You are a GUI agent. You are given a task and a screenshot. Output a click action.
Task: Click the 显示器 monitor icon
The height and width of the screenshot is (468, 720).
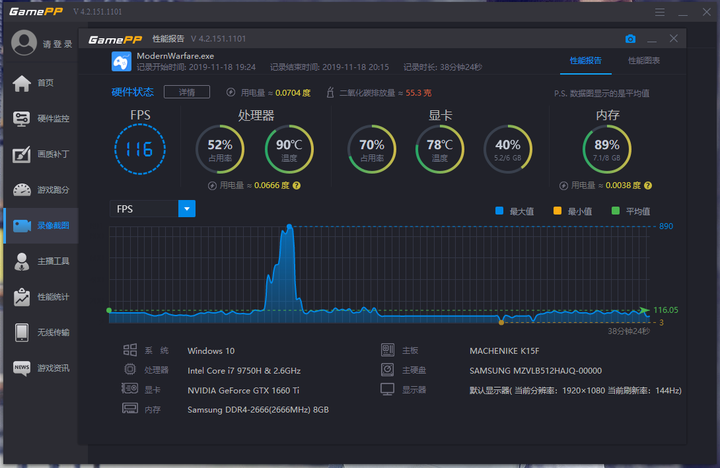pyautogui.click(x=387, y=389)
